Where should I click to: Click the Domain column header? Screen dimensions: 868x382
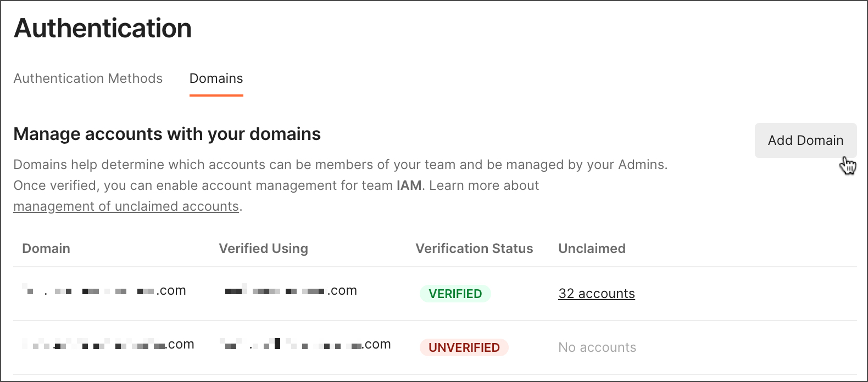[46, 248]
